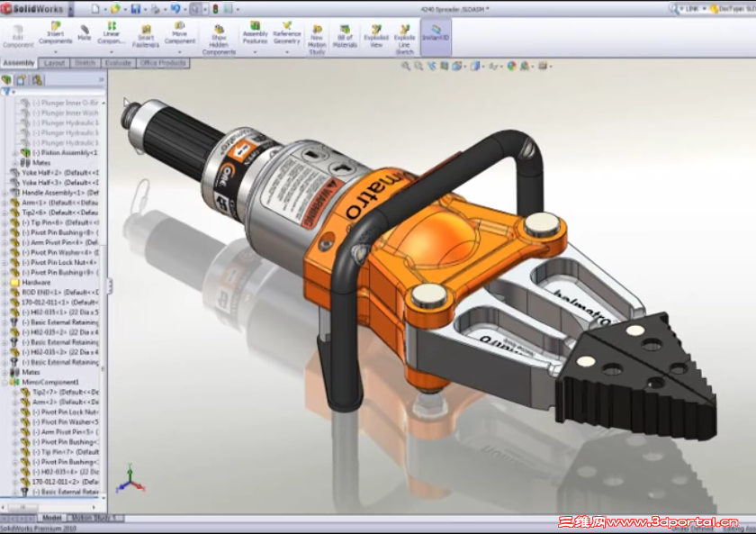Click Insert Components tool
756x534 pixels.
click(56, 32)
